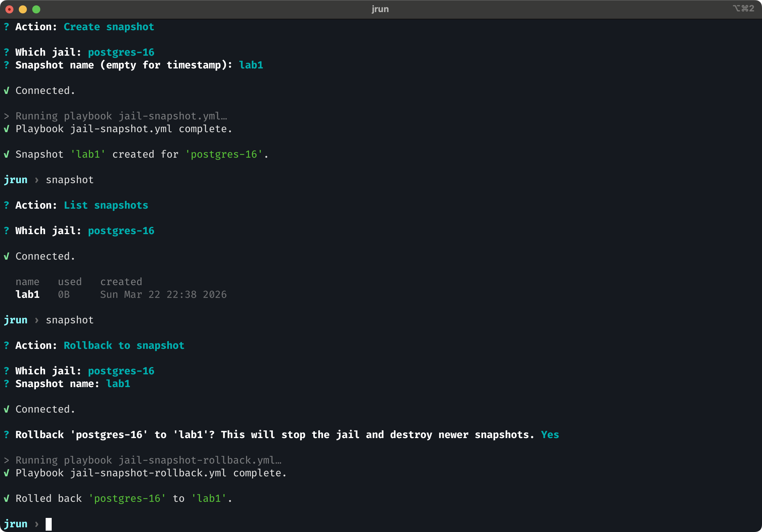Click the yellow minimize window button
Image resolution: width=762 pixels, height=532 pixels.
[23, 9]
